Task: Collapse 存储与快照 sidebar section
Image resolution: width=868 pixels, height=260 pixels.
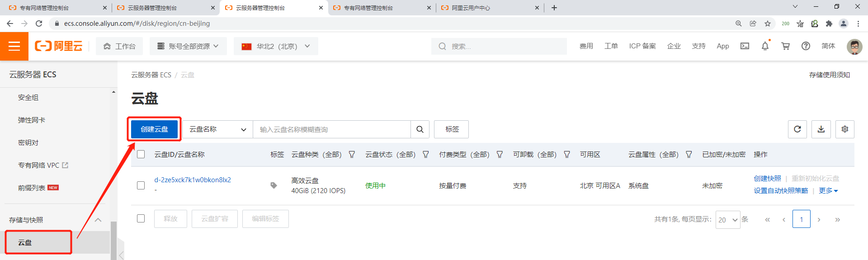Action: point(98,220)
